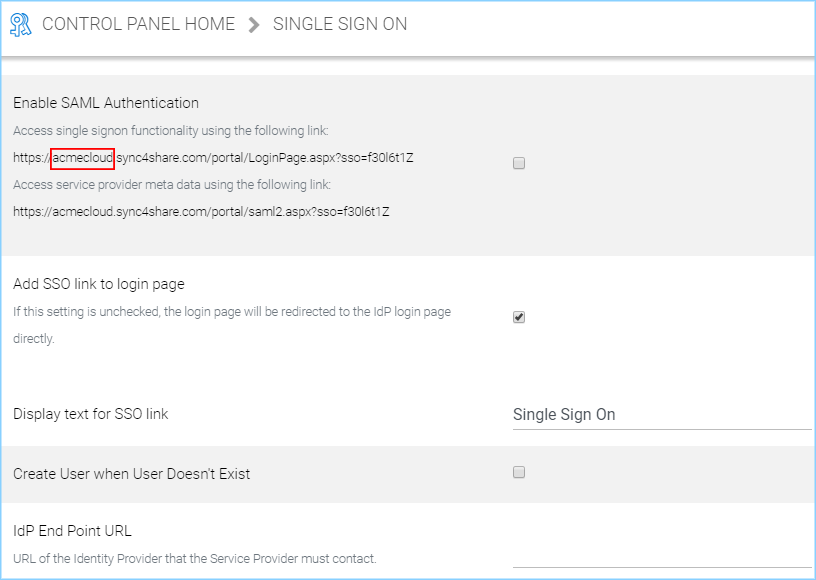This screenshot has height=580, width=816.
Task: Click the 'Access single signon functionality' text
Action: coord(171,131)
